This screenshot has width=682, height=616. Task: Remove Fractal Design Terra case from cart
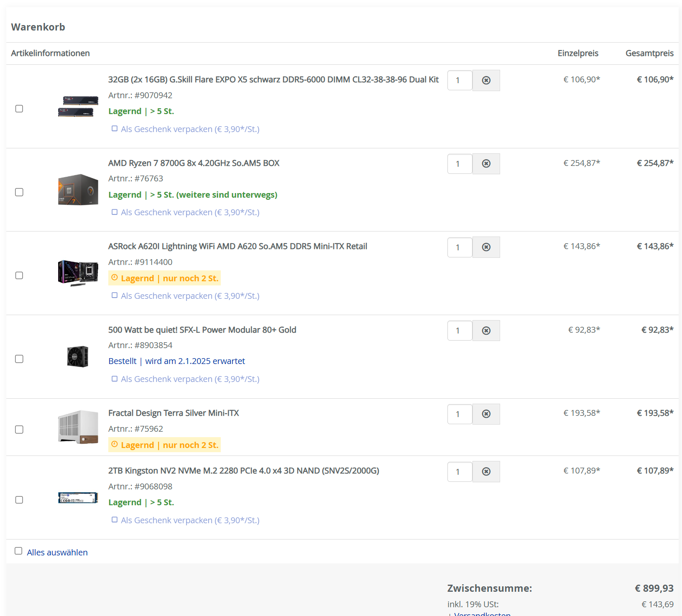(486, 414)
